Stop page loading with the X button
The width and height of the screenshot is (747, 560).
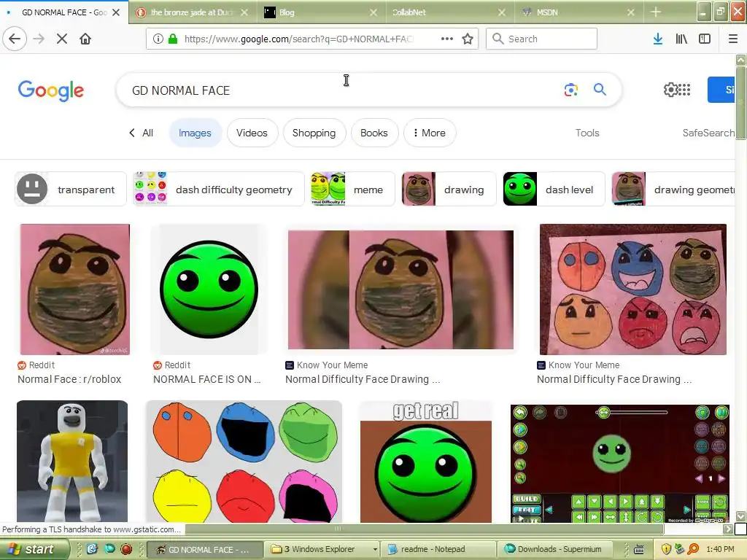[62, 39]
